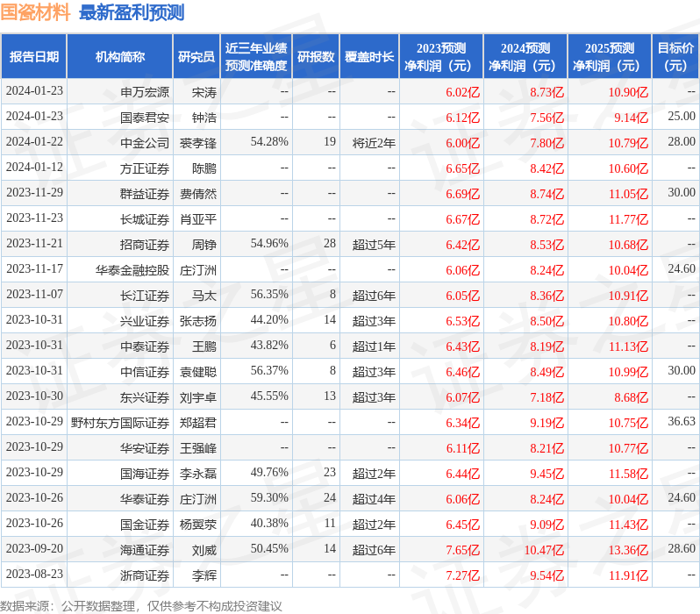Screen dimensions: 700x614
Task: Select the 野村东方国际证券 institution cell
Action: (x=120, y=423)
